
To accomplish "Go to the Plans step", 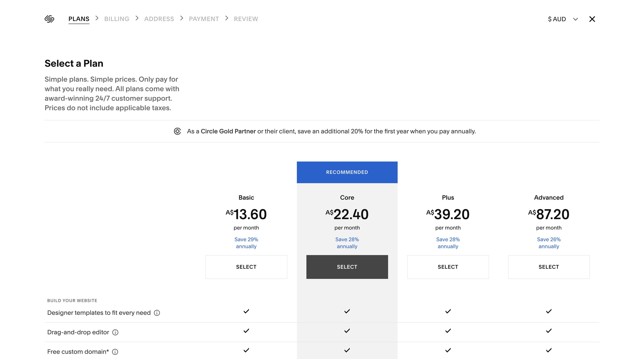I will click(x=79, y=19).
